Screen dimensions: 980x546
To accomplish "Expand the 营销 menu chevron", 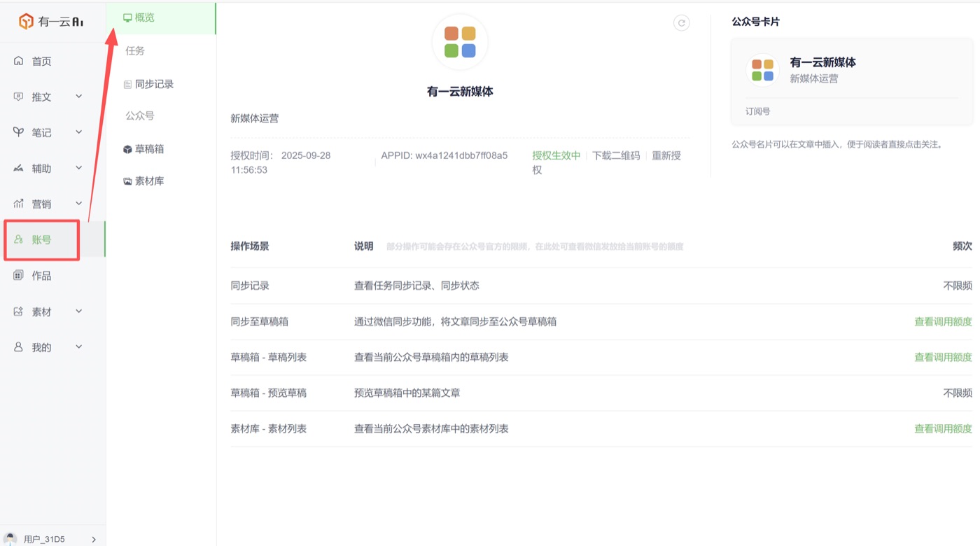I will pyautogui.click(x=79, y=204).
